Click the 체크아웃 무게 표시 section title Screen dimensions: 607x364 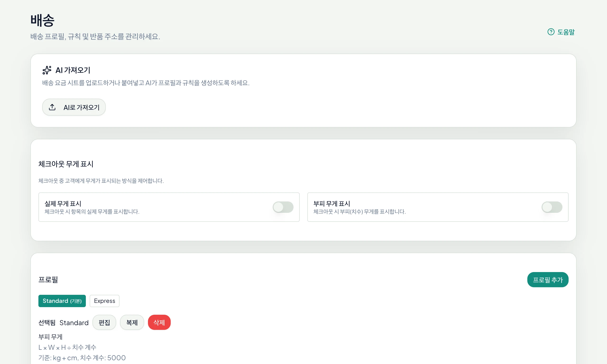[x=66, y=164]
